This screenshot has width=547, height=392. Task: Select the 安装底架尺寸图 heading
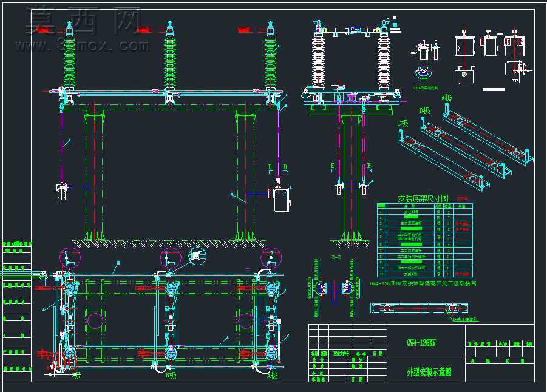point(423,198)
